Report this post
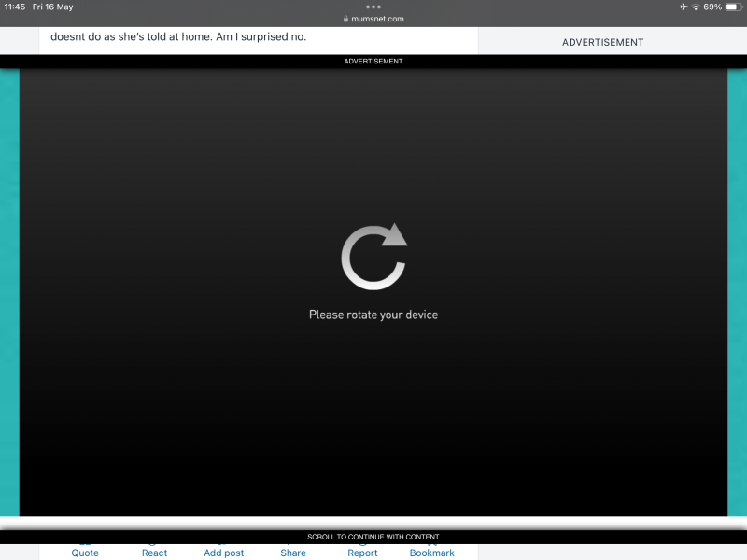The width and height of the screenshot is (747, 560). pyautogui.click(x=362, y=553)
